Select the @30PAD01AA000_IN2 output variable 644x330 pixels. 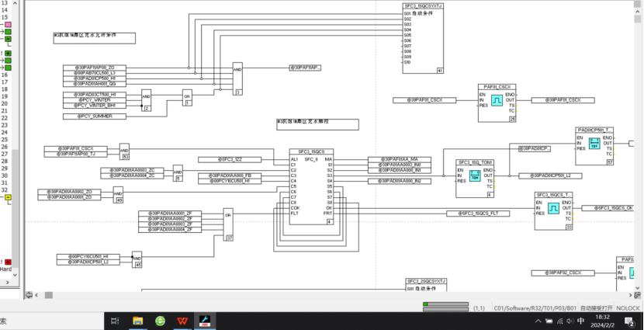(x=400, y=181)
